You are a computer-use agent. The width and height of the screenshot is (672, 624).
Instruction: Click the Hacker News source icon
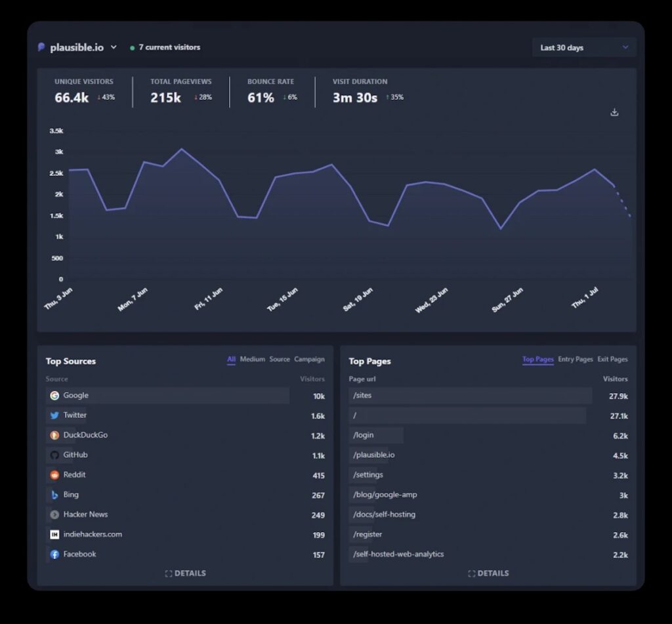click(54, 514)
